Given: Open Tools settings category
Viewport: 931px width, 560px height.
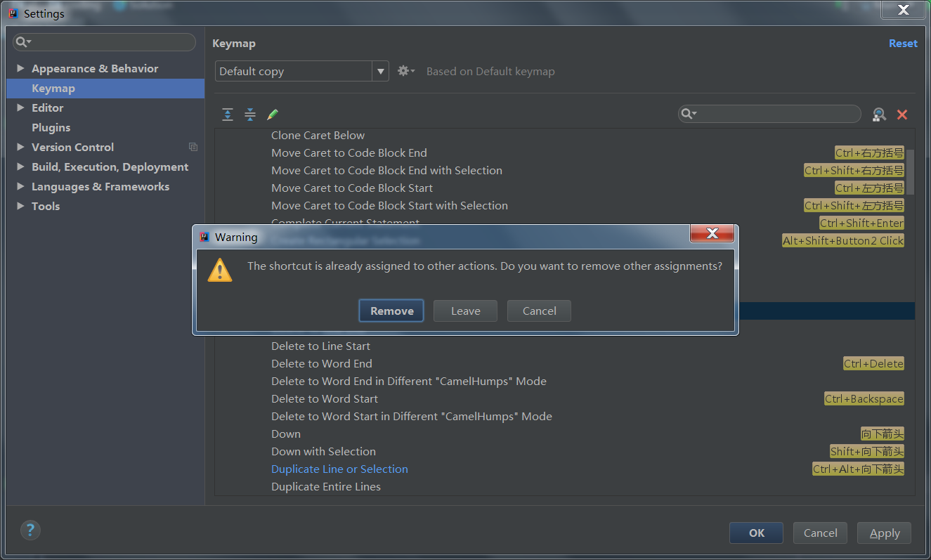Looking at the screenshot, I should tap(46, 206).
